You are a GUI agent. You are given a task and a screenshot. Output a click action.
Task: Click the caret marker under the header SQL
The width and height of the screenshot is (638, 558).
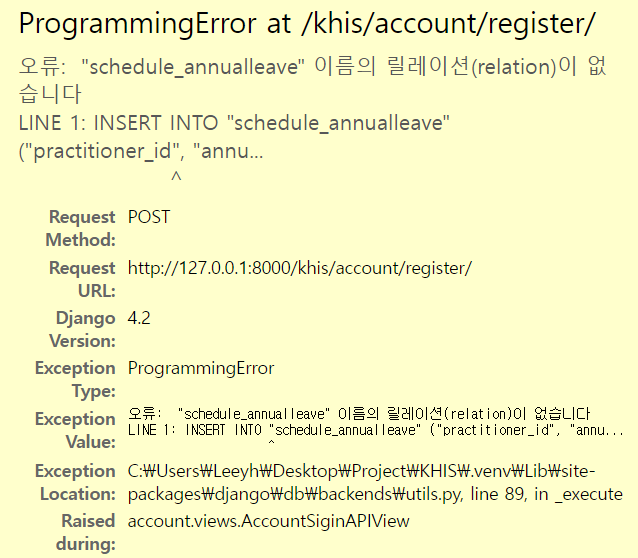click(x=176, y=177)
